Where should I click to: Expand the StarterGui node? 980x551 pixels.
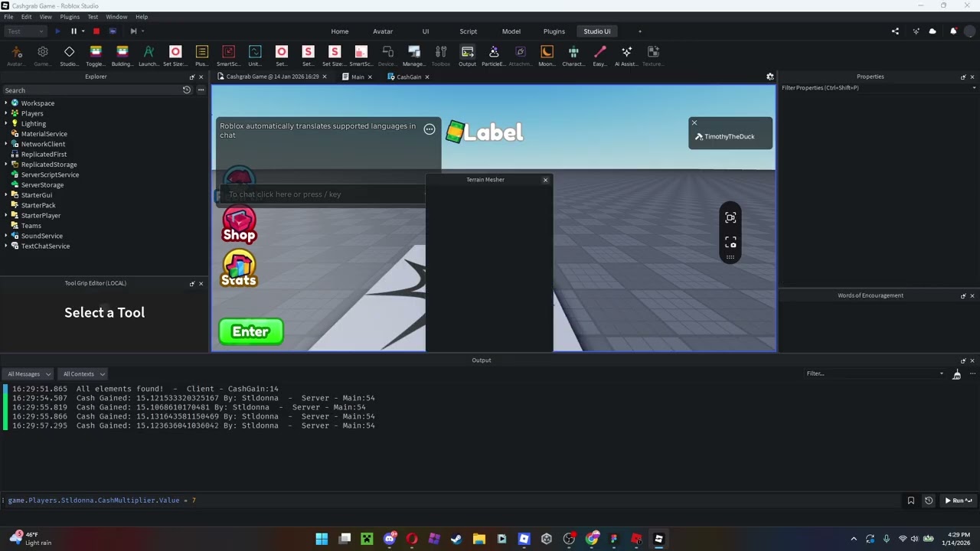coord(6,195)
